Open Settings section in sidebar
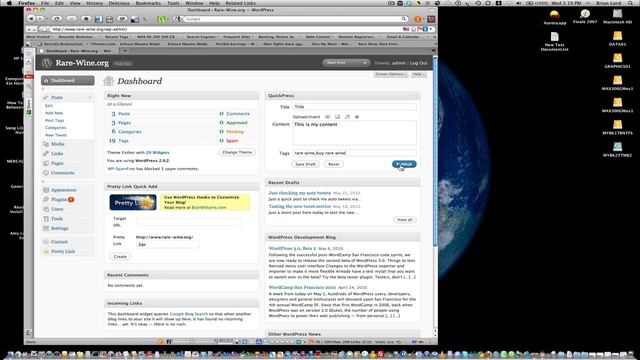The height and width of the screenshot is (360, 640). tap(60, 229)
